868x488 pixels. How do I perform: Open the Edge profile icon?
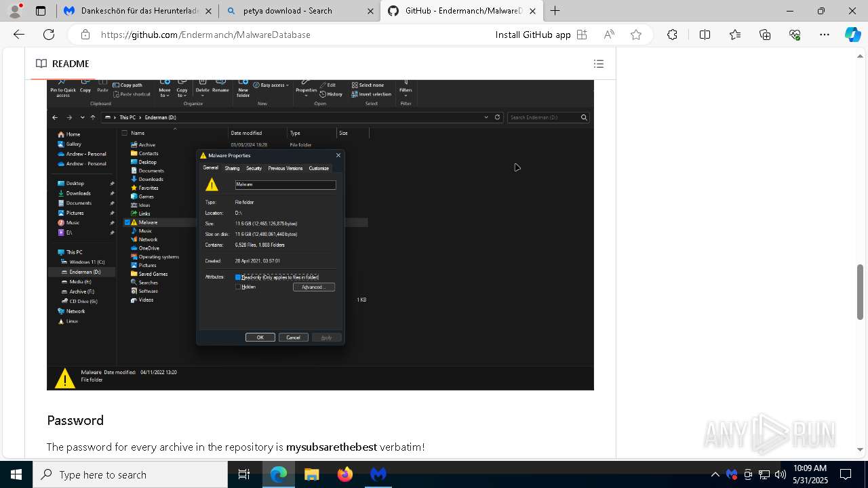click(x=15, y=11)
